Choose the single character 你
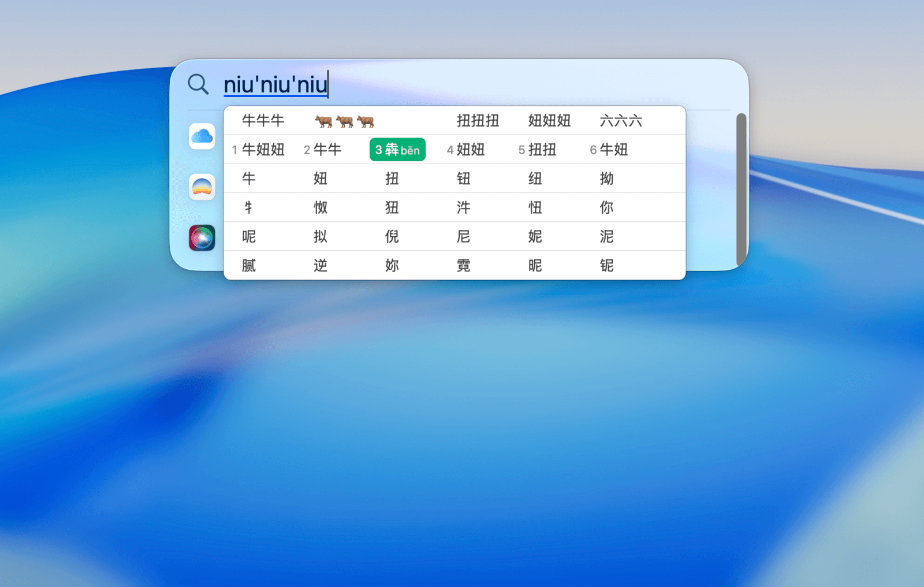 606,207
